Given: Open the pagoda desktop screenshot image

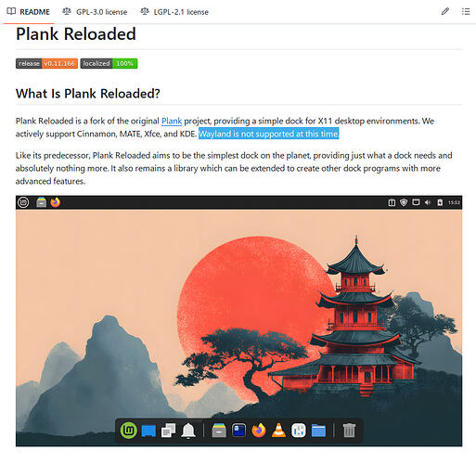Looking at the screenshot, I should tap(238, 321).
